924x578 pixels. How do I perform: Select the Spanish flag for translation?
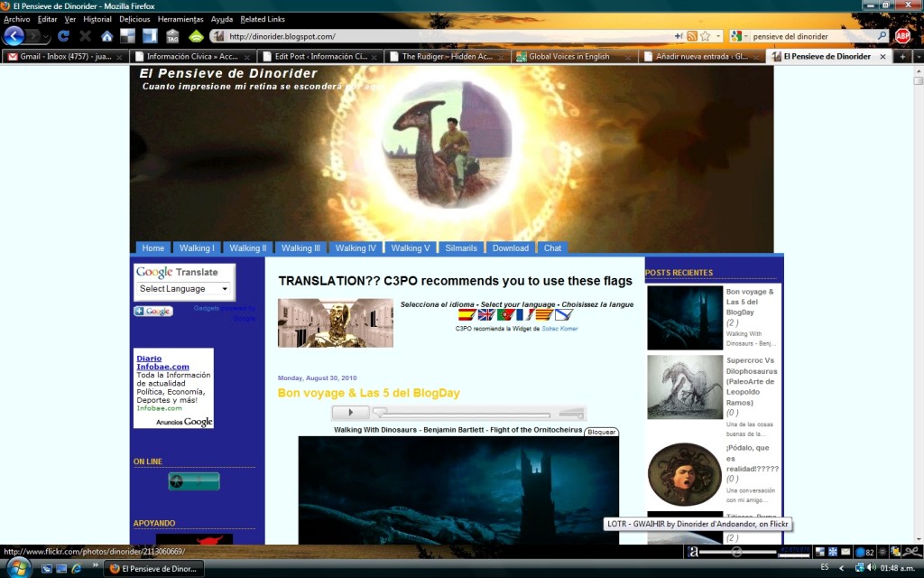(x=467, y=315)
